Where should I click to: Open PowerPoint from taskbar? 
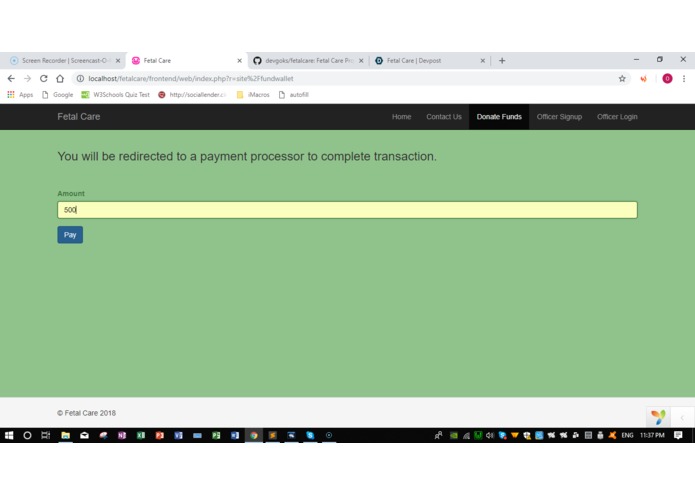pos(160,436)
